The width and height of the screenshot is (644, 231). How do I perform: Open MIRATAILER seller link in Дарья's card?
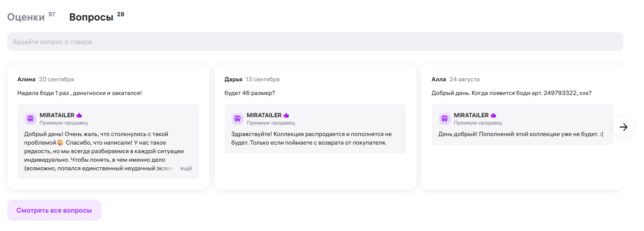pyautogui.click(x=264, y=115)
